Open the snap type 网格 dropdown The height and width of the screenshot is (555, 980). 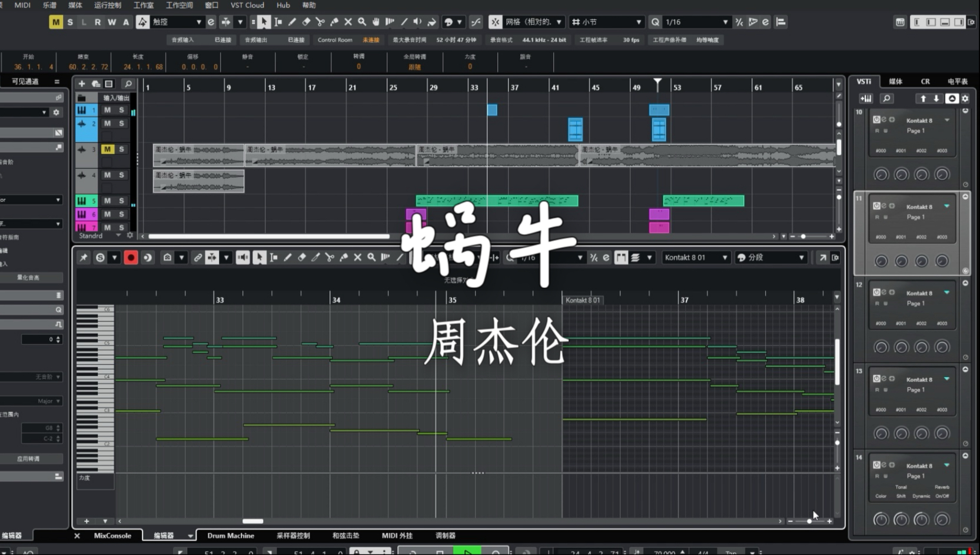point(534,22)
